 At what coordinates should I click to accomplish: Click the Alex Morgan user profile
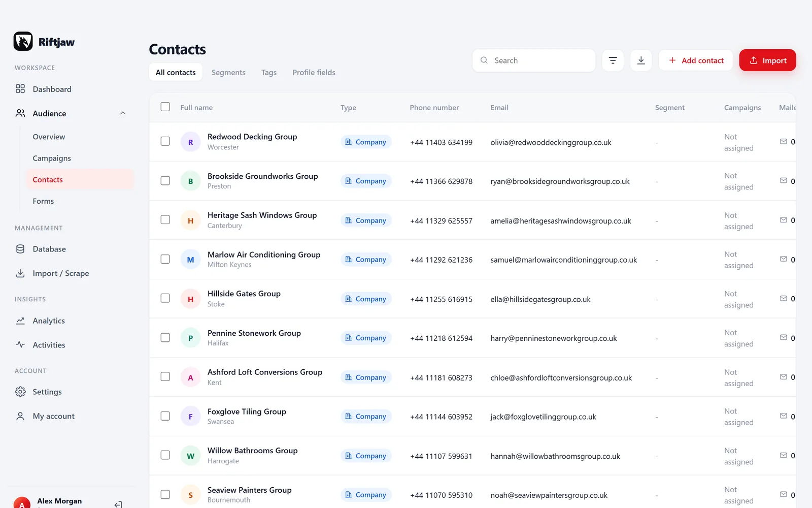pyautogui.click(x=59, y=501)
